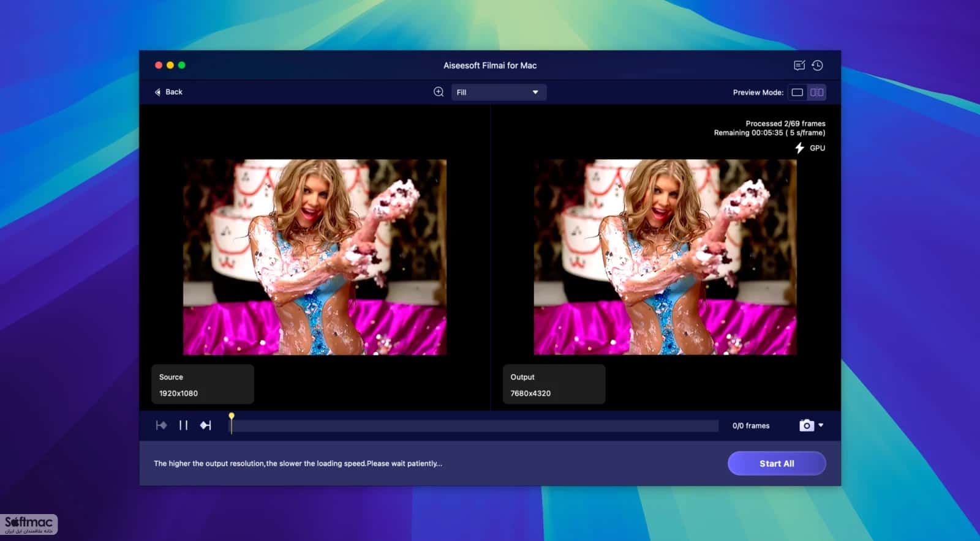This screenshot has width=980, height=541.
Task: Click the Source video preview thumbnail
Action: 315,257
